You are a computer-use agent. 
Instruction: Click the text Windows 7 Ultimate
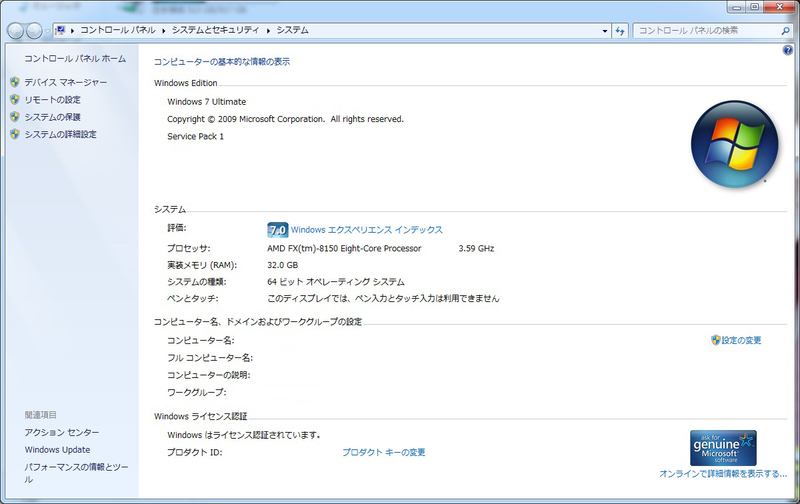click(x=207, y=102)
